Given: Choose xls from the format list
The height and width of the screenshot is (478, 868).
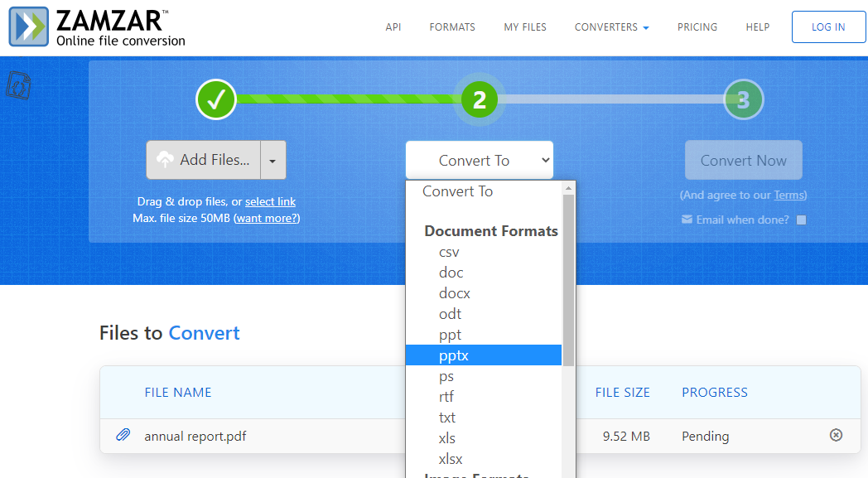Looking at the screenshot, I should (484, 438).
